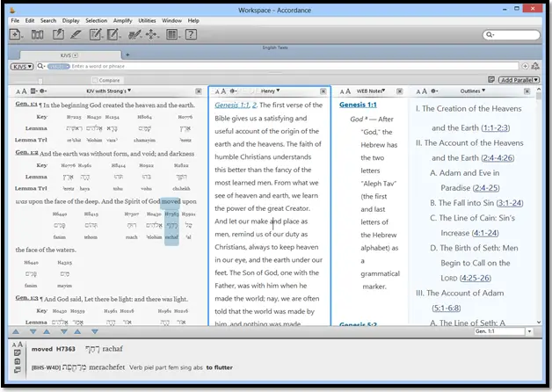The height and width of the screenshot is (392, 552).
Task: Click the search magnifier icon in search entry
Action: (41, 66)
